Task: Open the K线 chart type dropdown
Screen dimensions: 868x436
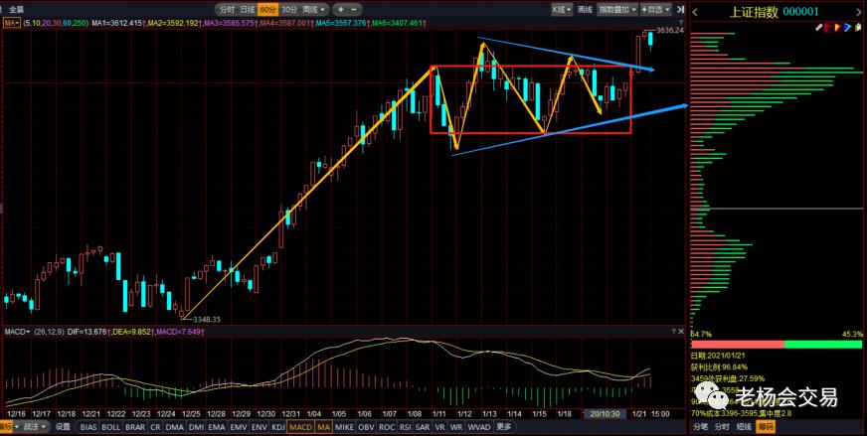Action: pyautogui.click(x=562, y=9)
